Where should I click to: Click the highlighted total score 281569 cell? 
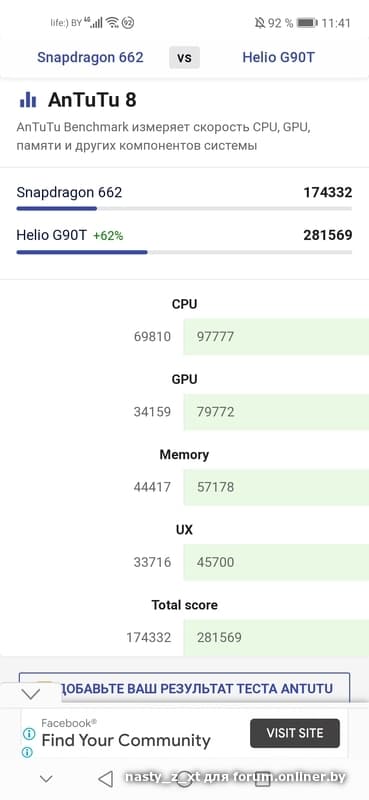pos(276,638)
